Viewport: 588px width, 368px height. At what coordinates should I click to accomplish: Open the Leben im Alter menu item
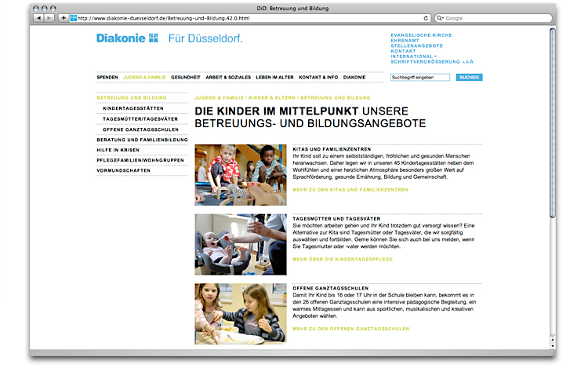274,77
